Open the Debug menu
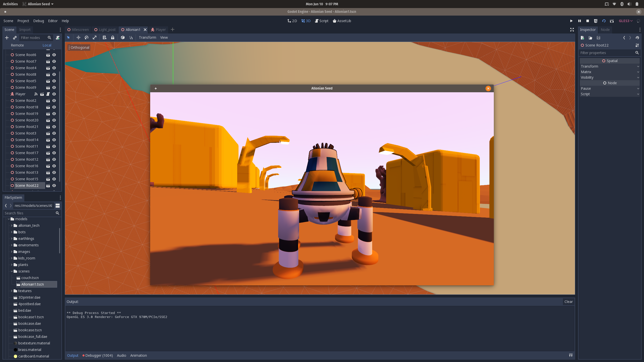The width and height of the screenshot is (644, 362). pos(38,21)
